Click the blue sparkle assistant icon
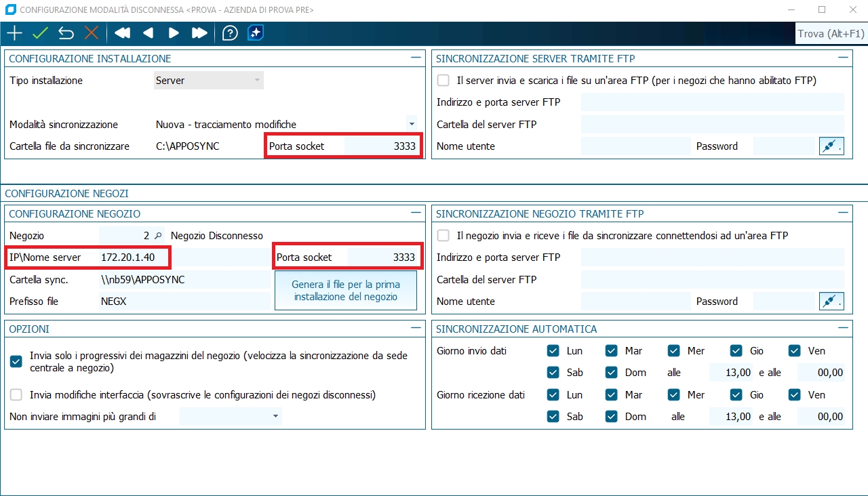This screenshot has width=868, height=496. (x=256, y=33)
